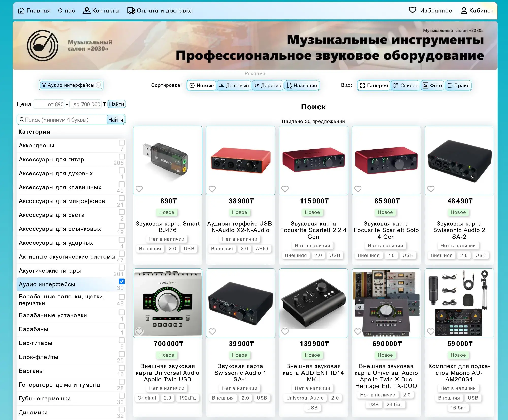Favorite the Swissonic Audio 2 SA-2
This screenshot has height=420, width=508.
coord(431,189)
